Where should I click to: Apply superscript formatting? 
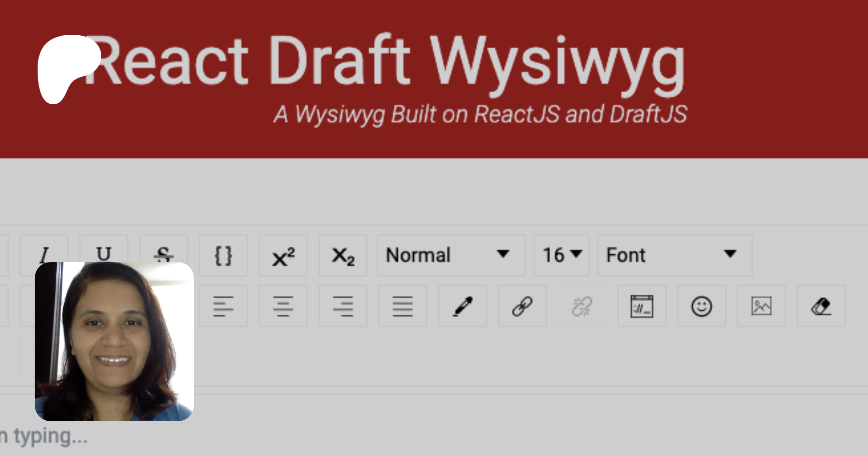(x=283, y=255)
